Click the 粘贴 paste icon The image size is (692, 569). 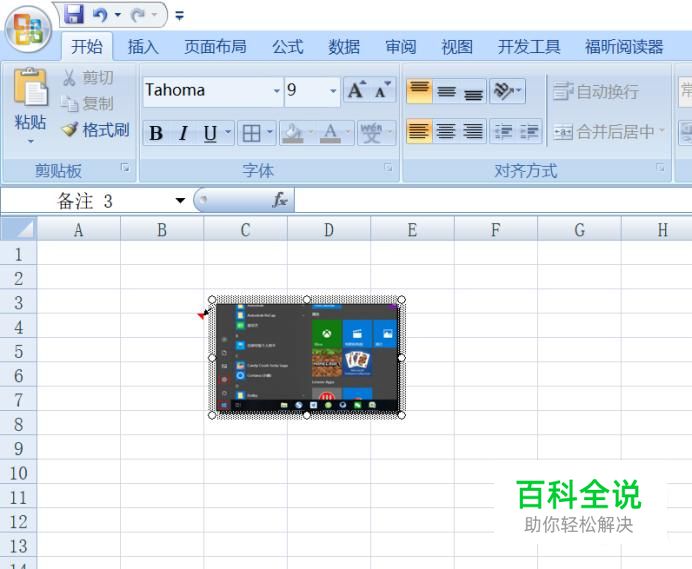(30, 87)
